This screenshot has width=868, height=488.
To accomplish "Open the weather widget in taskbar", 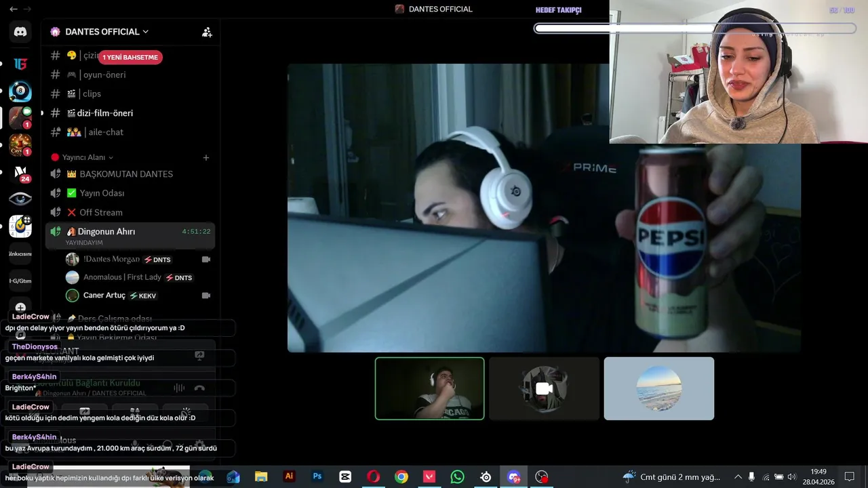I will 671,477.
